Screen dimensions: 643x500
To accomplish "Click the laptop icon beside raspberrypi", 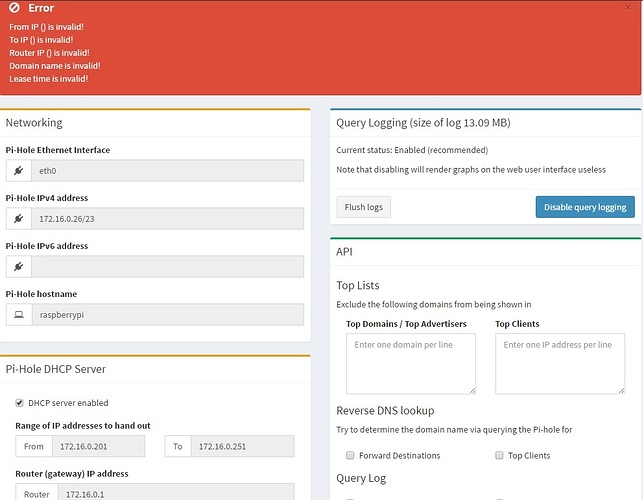I will (18, 315).
